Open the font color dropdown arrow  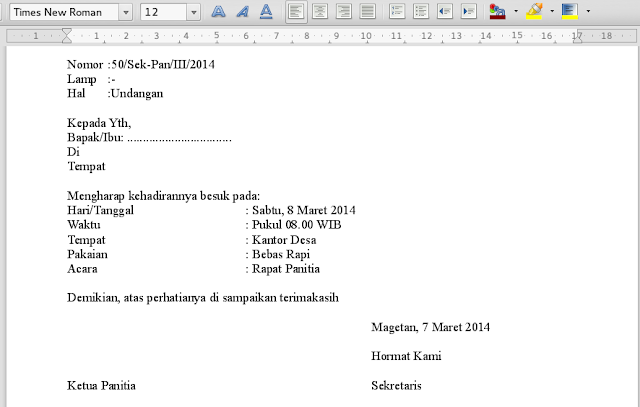click(x=516, y=11)
